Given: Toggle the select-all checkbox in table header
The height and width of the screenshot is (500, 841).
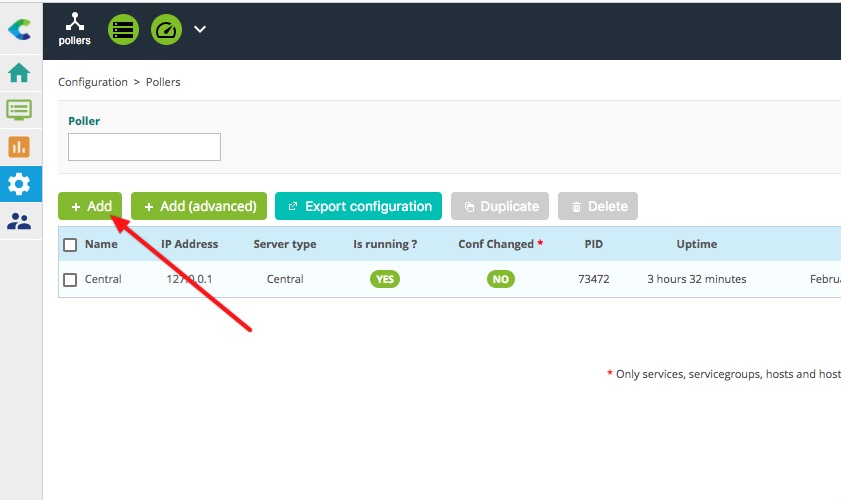Looking at the screenshot, I should (x=70, y=245).
